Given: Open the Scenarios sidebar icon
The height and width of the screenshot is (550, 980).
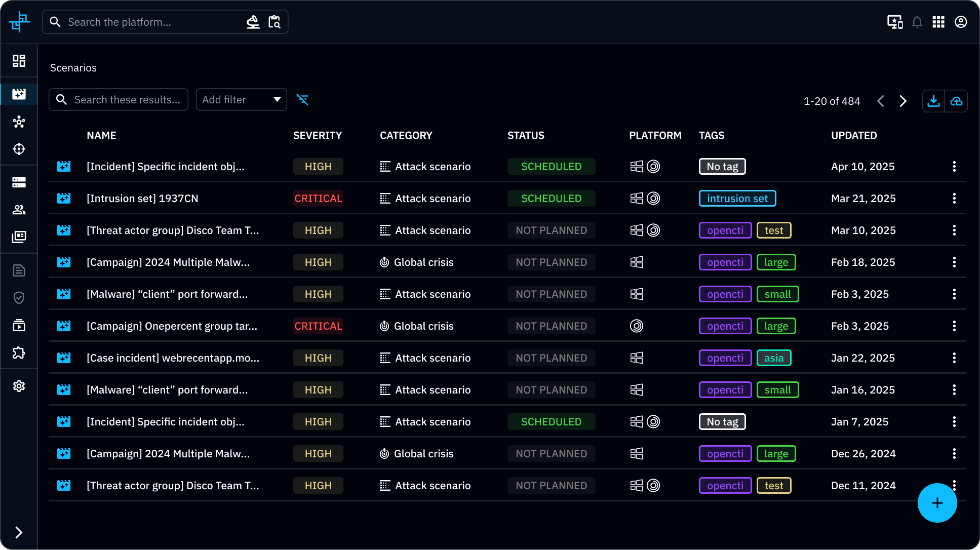Looking at the screenshot, I should pyautogui.click(x=19, y=94).
